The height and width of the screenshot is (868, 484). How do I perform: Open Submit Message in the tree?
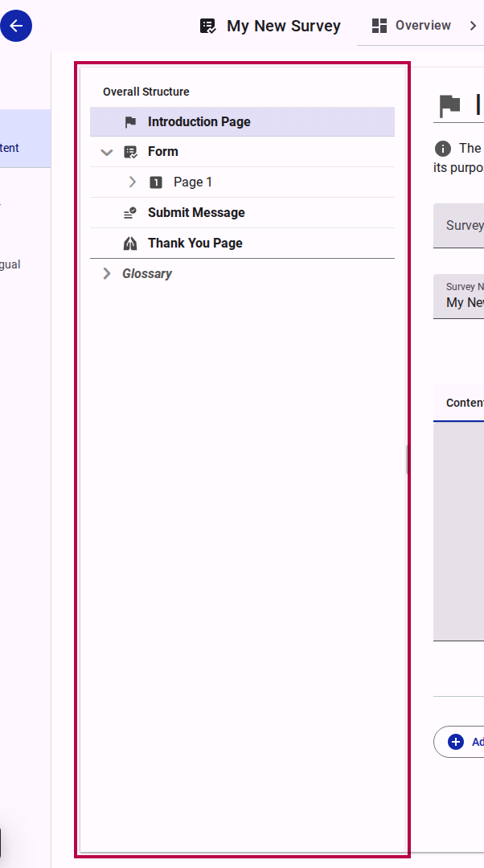coord(242,212)
